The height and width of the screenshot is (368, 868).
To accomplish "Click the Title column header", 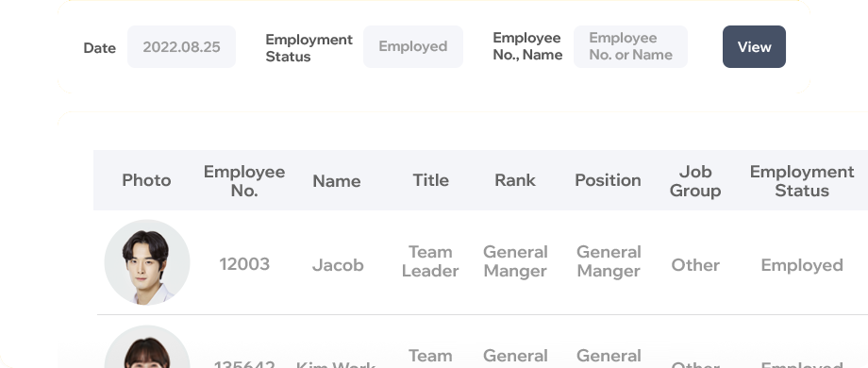I will tap(430, 180).
